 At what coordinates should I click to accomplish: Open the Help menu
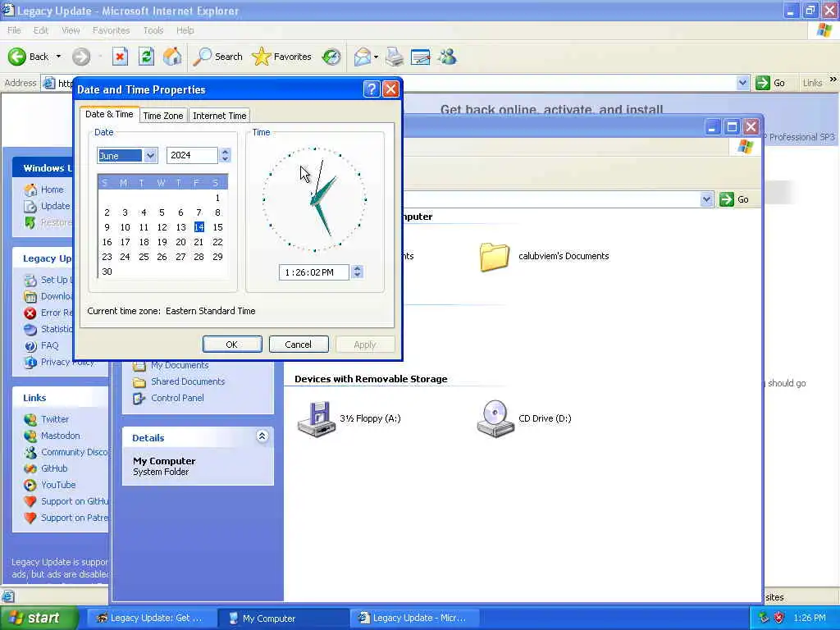(185, 30)
